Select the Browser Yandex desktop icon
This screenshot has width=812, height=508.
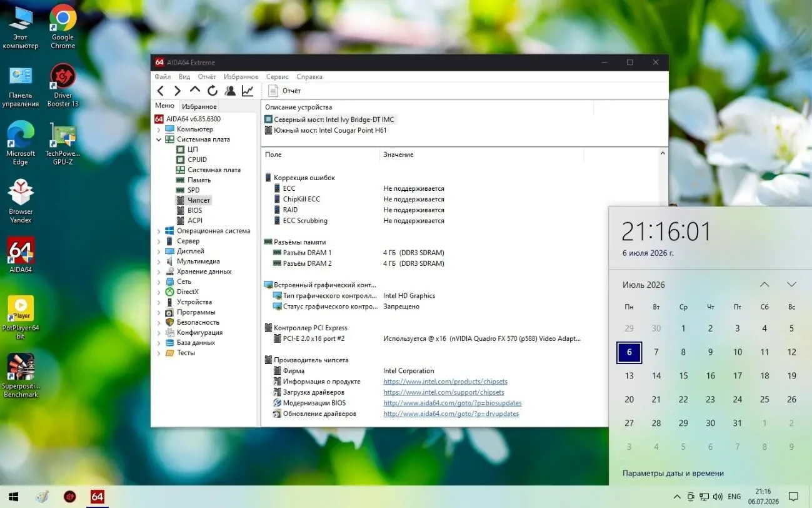click(x=21, y=201)
